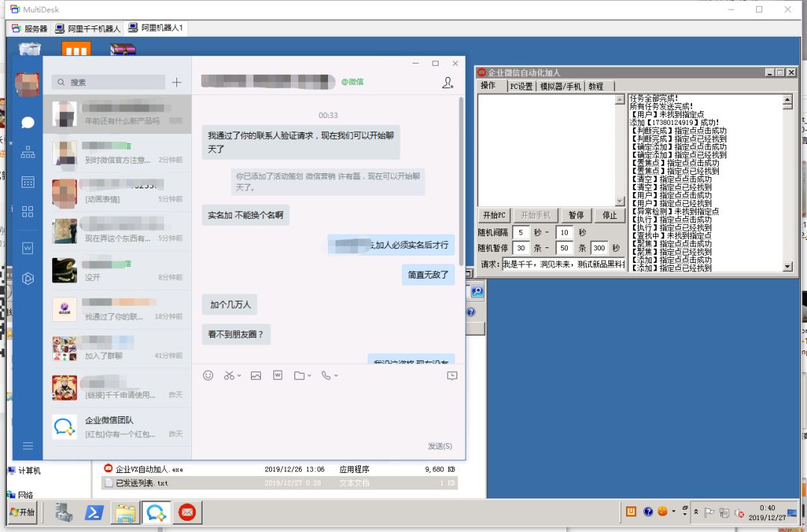Open the chat previewing 我通过了你的联
This screenshot has width=807, height=532.
tap(117, 310)
